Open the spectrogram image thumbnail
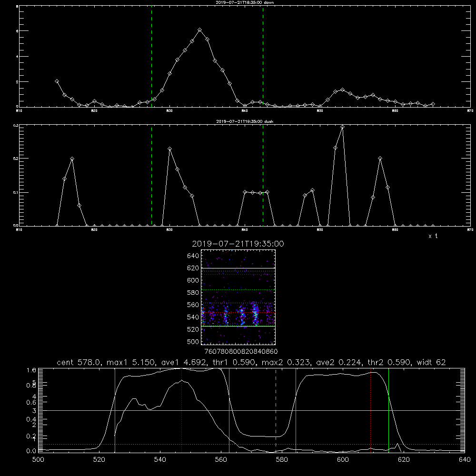The height and width of the screenshot is (476, 476). pyautogui.click(x=238, y=297)
